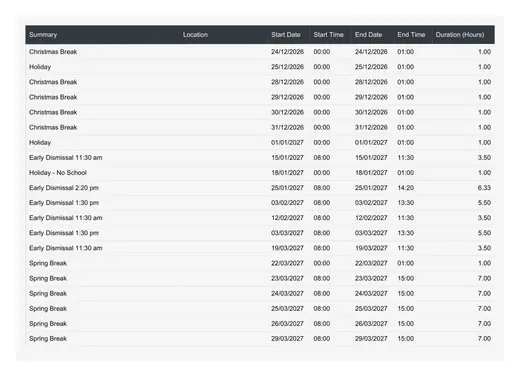Click end date 25/01/2027
Image resolution: width=520 pixels, height=368 pixels.
371,188
